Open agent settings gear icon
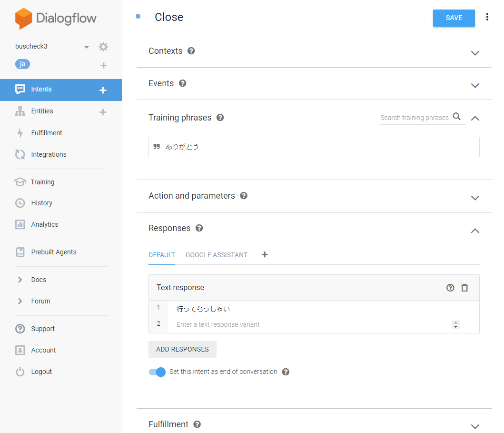Viewport: 504px width, 433px height. [x=103, y=47]
